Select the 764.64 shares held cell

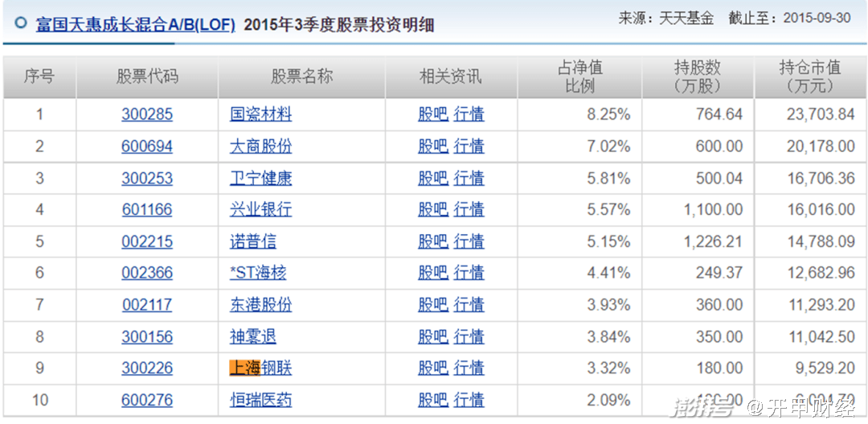point(698,115)
